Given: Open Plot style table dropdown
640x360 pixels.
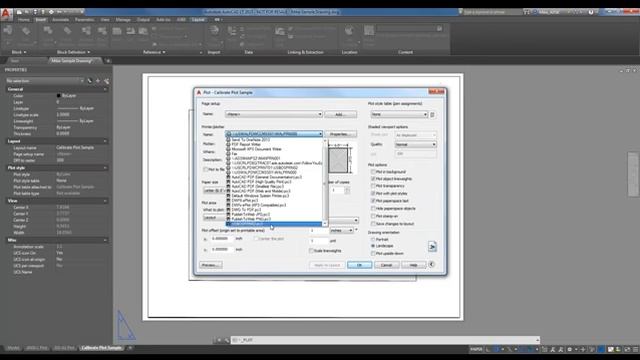Looking at the screenshot, I should pos(399,115).
